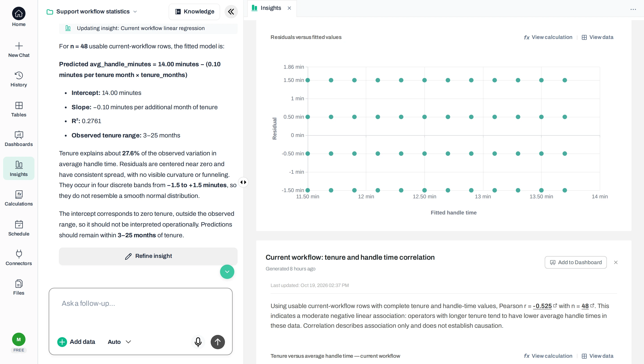Image resolution: width=644 pixels, height=364 pixels.
Task: Click the microphone voice input icon
Action: [198, 342]
